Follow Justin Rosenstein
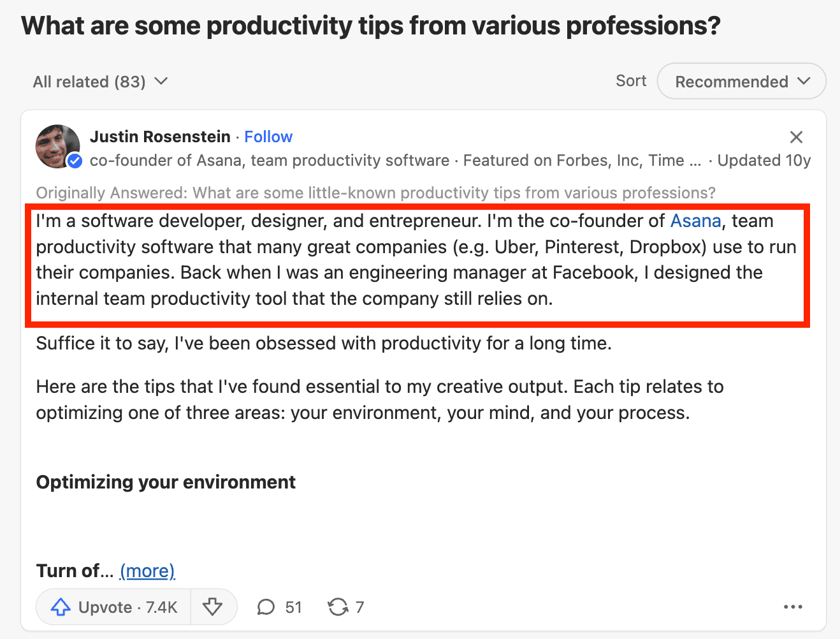 point(268,137)
